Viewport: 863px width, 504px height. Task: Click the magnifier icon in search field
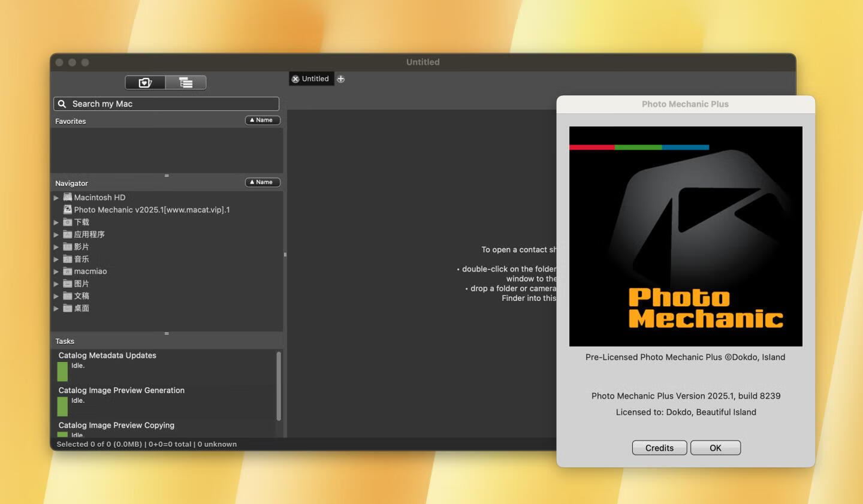(x=62, y=104)
